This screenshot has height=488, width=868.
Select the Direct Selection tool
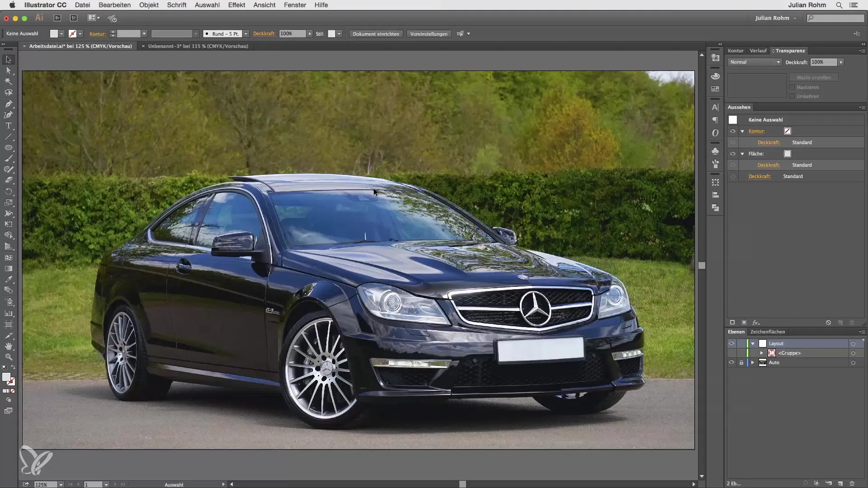pos(8,71)
